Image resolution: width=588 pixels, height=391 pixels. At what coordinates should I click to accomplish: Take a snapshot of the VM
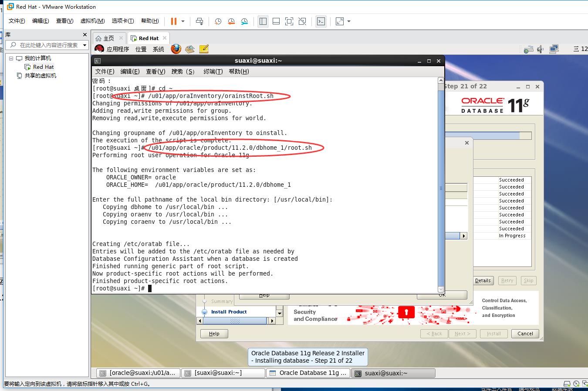[218, 21]
